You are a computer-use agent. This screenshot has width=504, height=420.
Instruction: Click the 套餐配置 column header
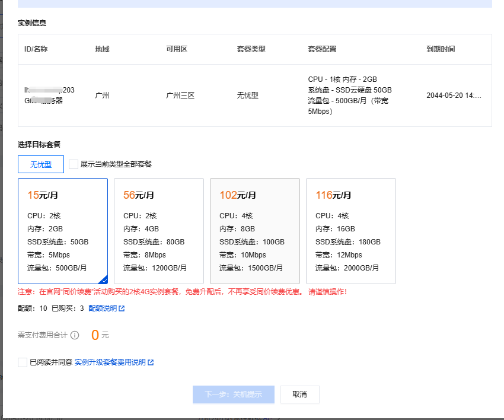(x=322, y=49)
